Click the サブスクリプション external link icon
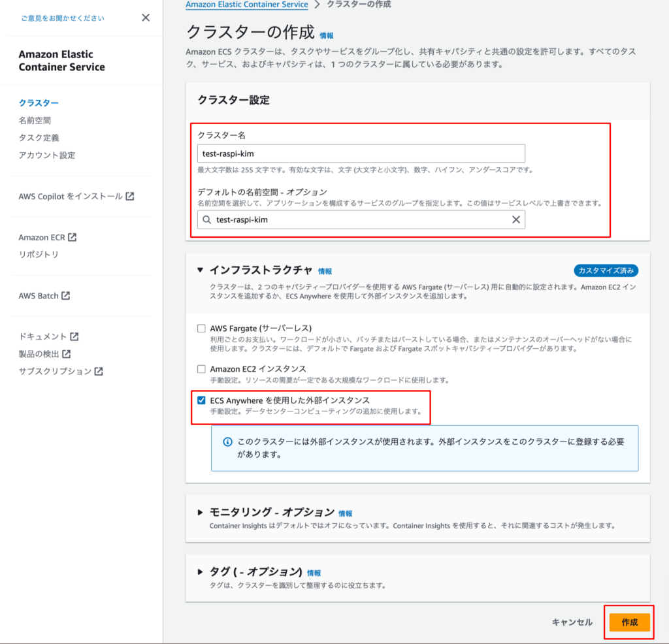 99,371
